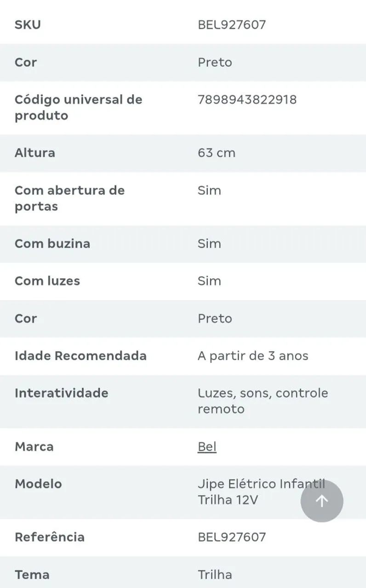
Task: Select the SKU value BEL927607
Action: (232, 25)
